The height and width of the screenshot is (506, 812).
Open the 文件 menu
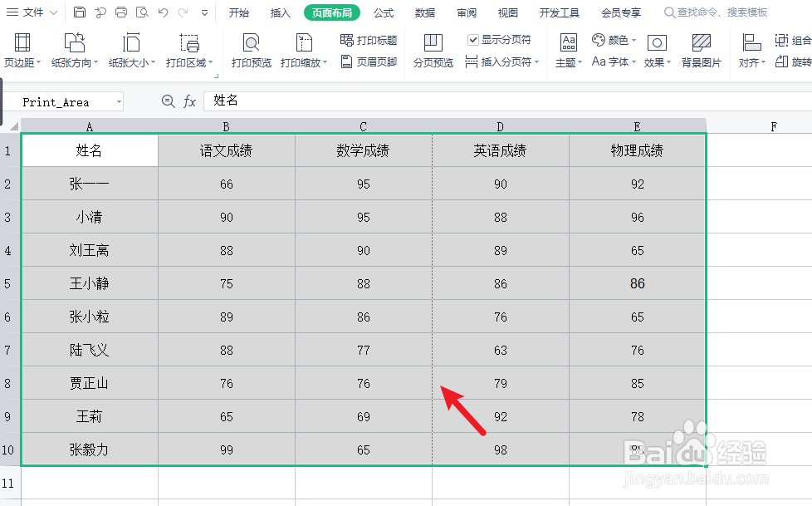point(32,12)
